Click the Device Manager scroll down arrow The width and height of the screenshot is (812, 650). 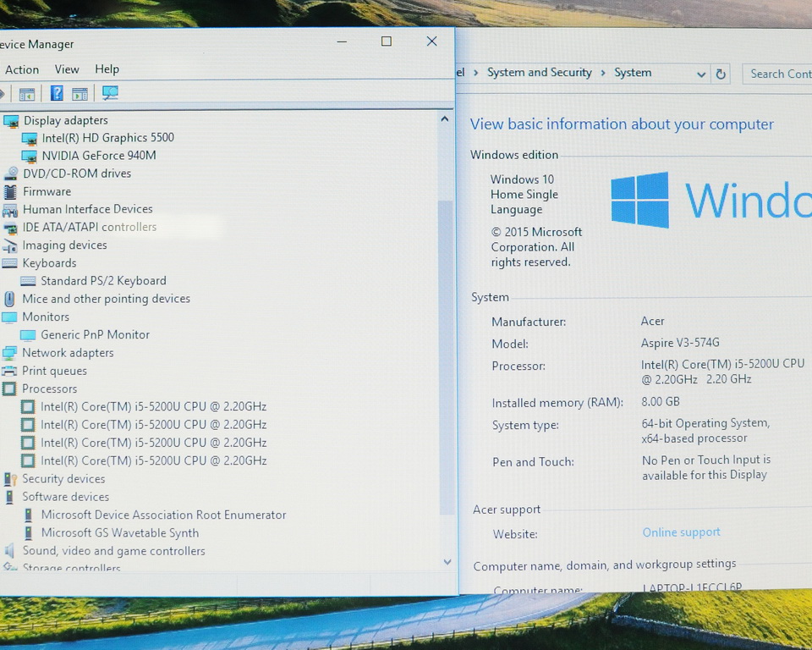pos(447,561)
